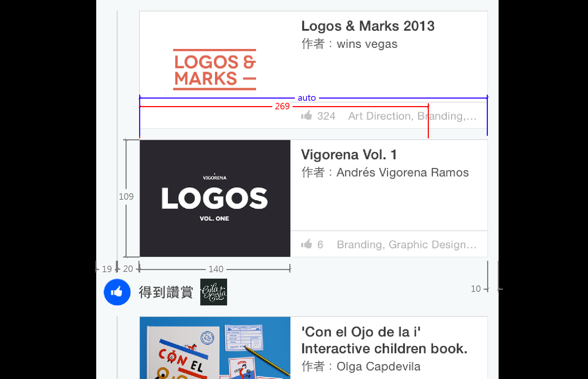Screen dimensions: 588x379
Task: Select the blue 'auto' width measurement label
Action: pyautogui.click(x=307, y=98)
